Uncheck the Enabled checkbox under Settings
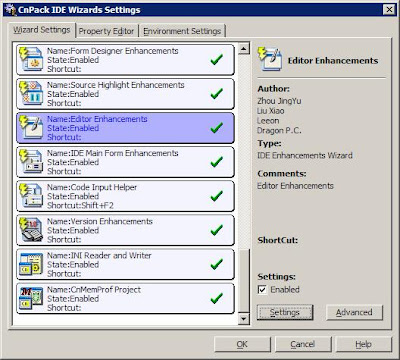 point(262,290)
